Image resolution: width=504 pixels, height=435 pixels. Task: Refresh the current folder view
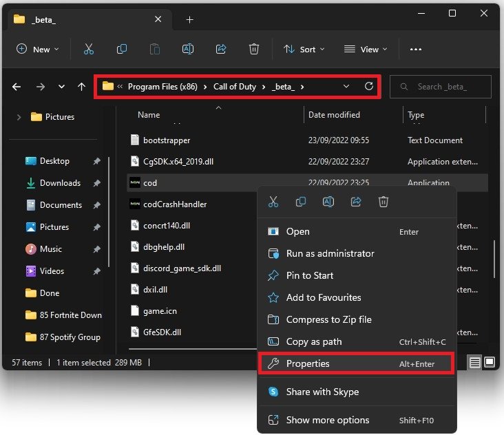pos(369,87)
